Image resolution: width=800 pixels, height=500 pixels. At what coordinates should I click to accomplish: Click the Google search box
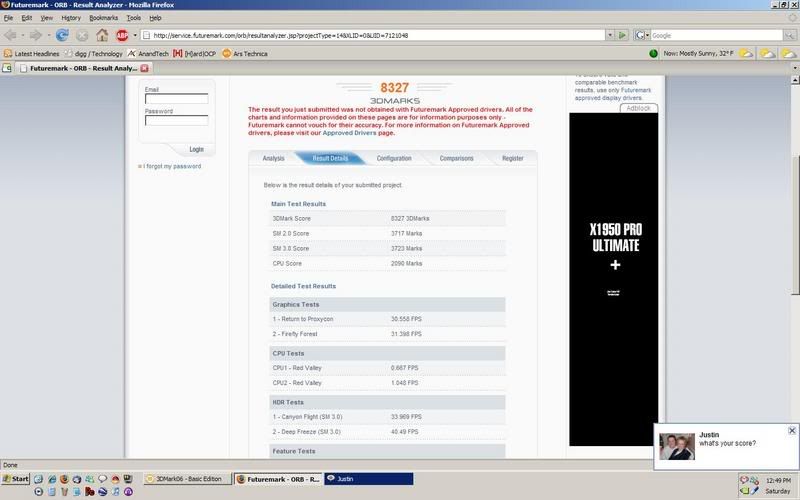(716, 35)
